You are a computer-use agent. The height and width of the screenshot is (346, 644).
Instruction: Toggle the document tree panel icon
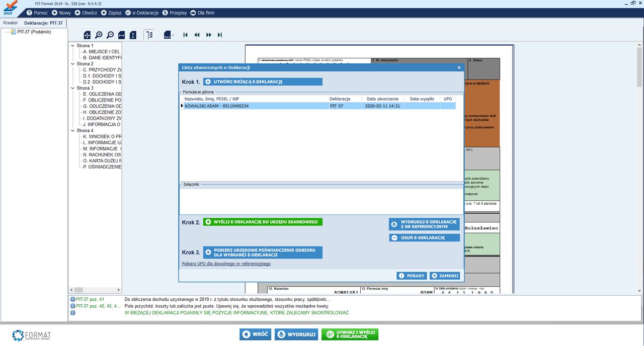(149, 35)
